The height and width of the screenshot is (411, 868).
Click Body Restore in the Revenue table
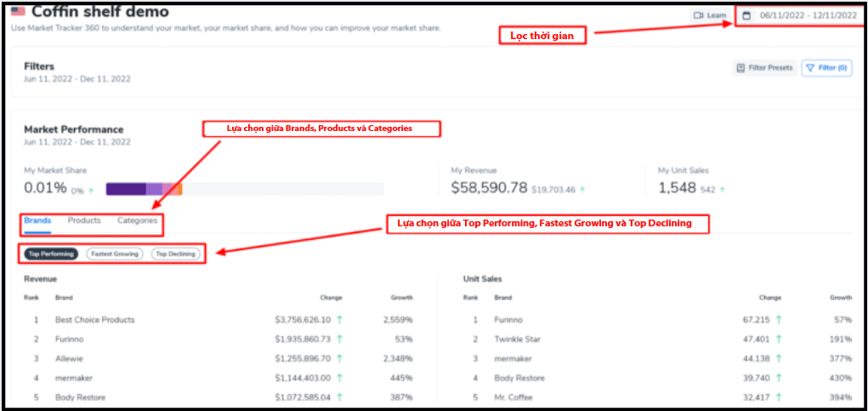[80, 397]
